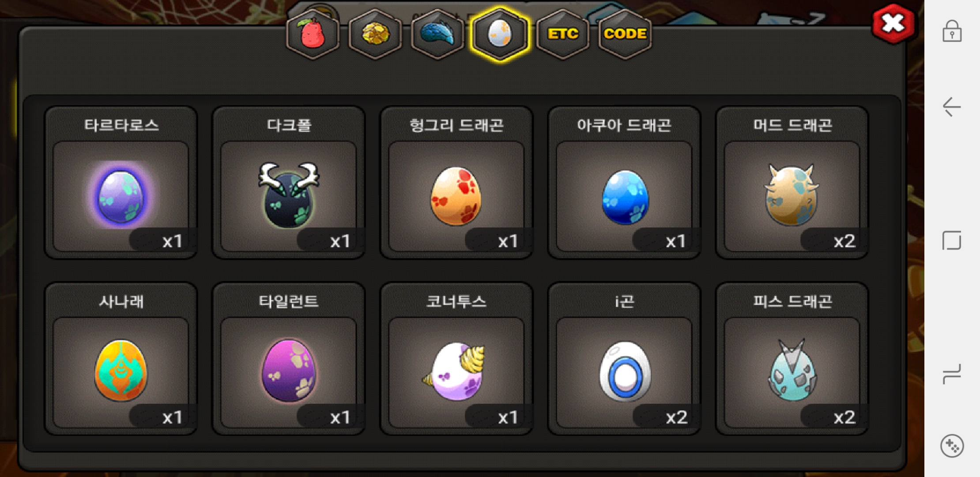Choose the 헝그리 드래곤 orange egg

tap(456, 182)
